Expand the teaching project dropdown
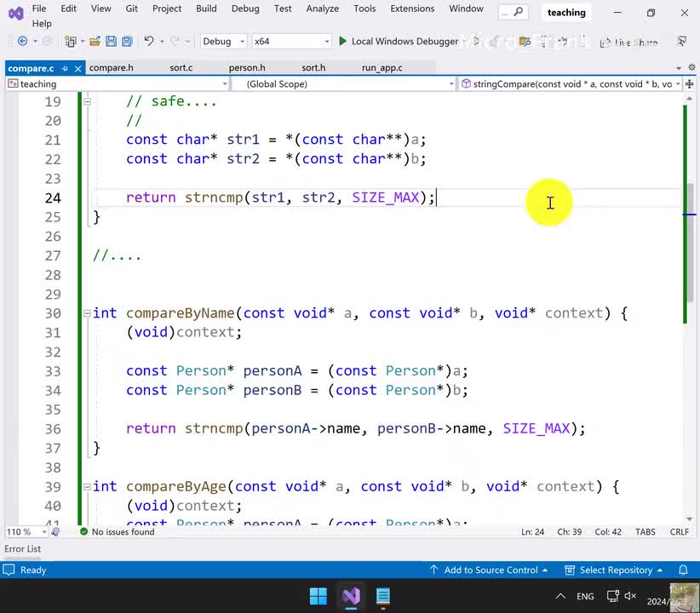 (118, 84)
